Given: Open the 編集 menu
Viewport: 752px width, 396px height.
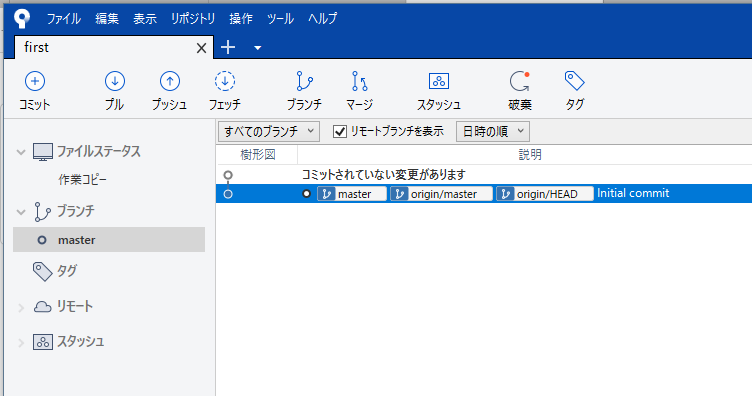Looking at the screenshot, I should tap(106, 19).
